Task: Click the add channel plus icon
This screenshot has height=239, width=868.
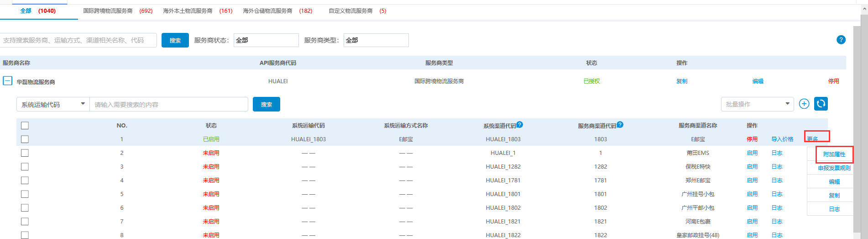Action: 804,104
